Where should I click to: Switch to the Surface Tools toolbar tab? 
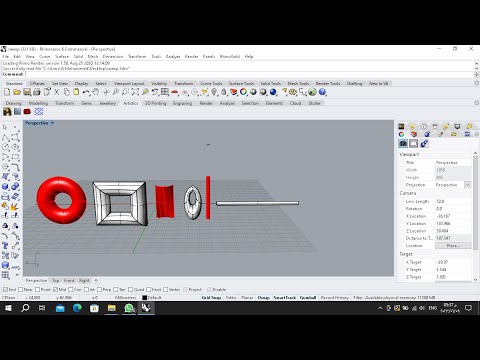click(x=241, y=83)
